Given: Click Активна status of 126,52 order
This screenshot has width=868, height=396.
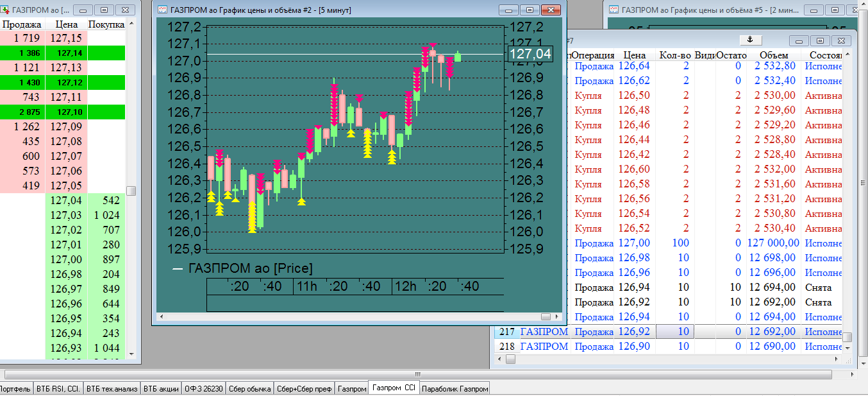Looking at the screenshot, I should [823, 228].
